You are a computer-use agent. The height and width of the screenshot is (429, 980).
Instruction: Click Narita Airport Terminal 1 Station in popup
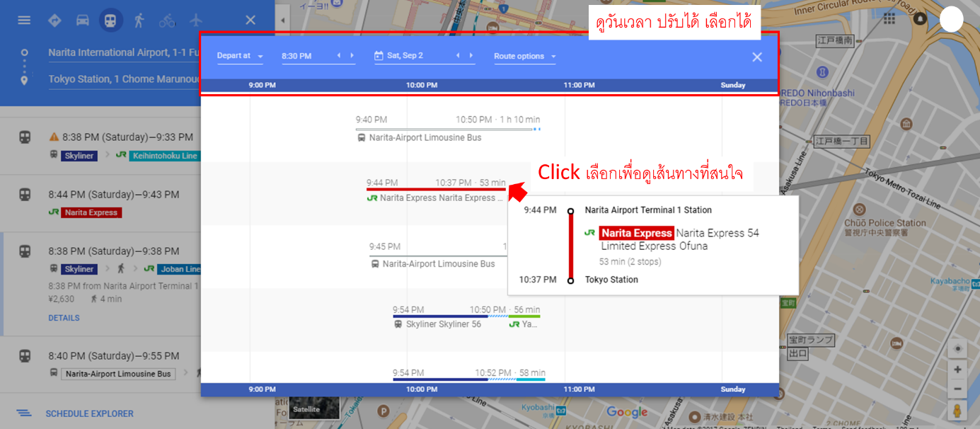648,210
